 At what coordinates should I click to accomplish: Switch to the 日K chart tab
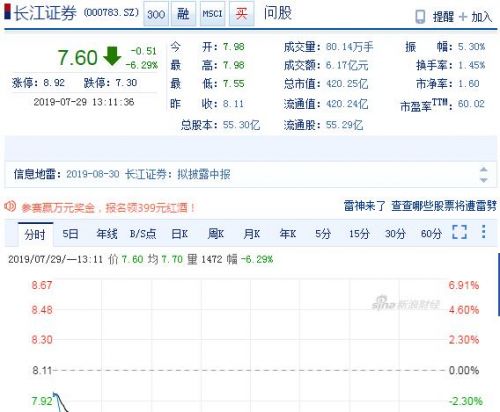click(179, 234)
